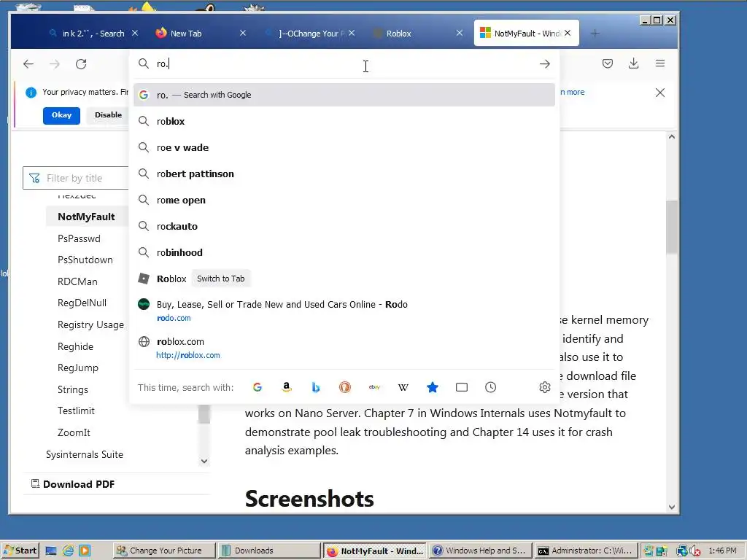Open Sysinternals Suite sidebar entry
The height and width of the screenshot is (560, 747).
[x=85, y=454]
